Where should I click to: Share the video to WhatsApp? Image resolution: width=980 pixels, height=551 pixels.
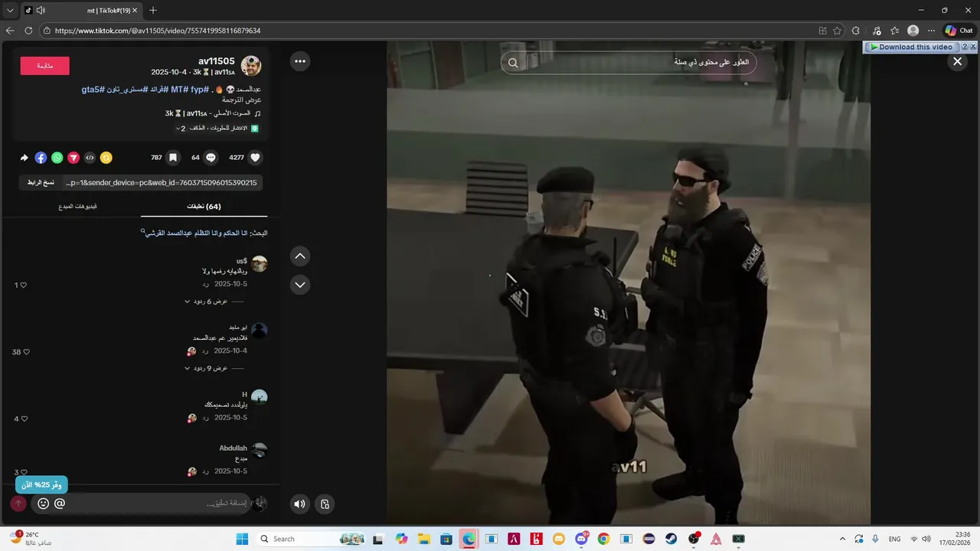coord(57,158)
